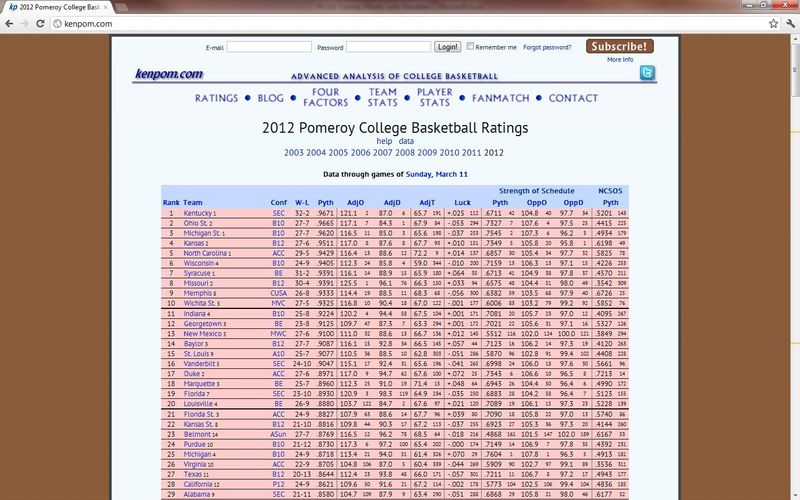The width and height of the screenshot is (800, 500).
Task: Open the PLAYER STATS navigation item
Action: click(435, 97)
